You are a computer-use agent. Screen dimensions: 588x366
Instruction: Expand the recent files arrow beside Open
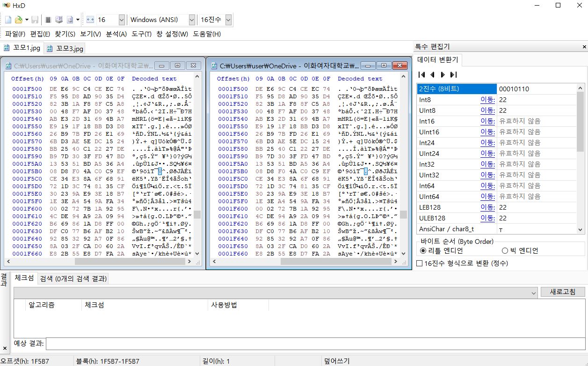26,20
